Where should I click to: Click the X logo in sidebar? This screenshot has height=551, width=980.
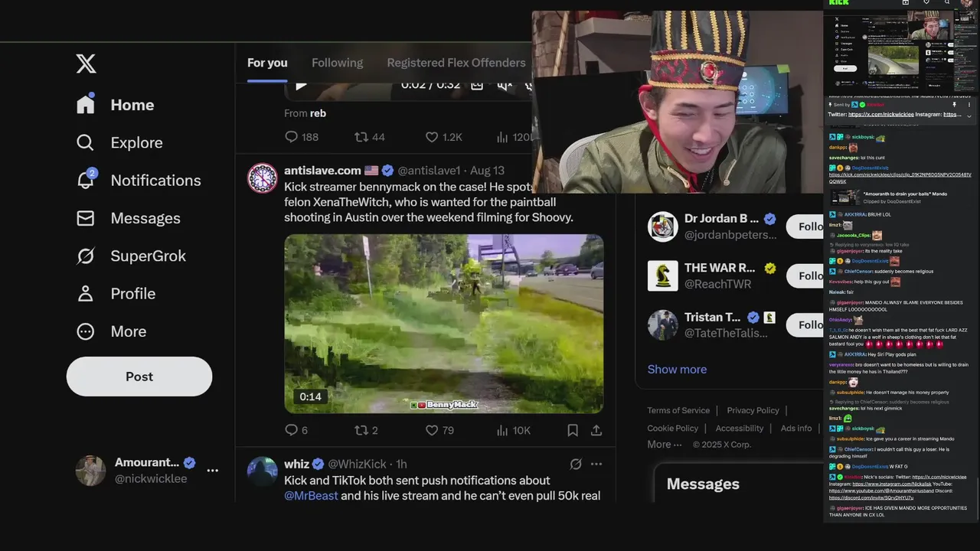[x=87, y=64]
